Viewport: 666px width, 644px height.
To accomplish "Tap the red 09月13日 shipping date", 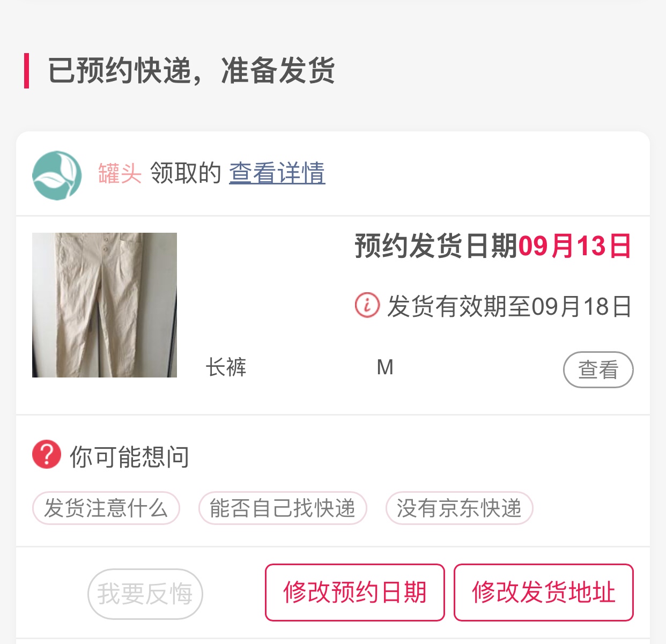I will coord(575,247).
